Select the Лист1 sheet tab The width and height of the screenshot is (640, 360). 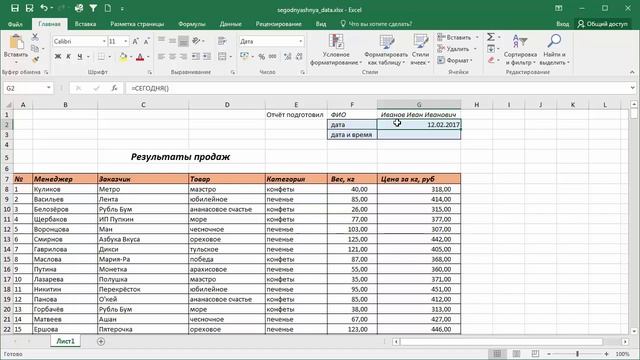[x=65, y=341]
